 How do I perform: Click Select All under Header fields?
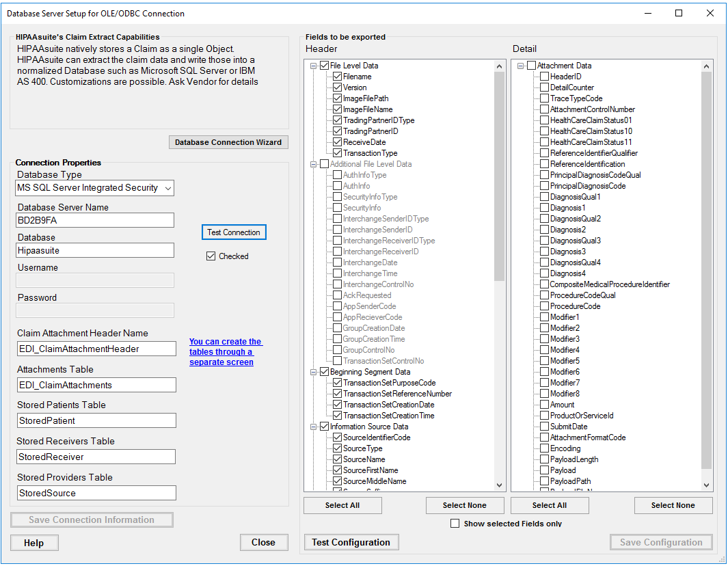coord(342,505)
